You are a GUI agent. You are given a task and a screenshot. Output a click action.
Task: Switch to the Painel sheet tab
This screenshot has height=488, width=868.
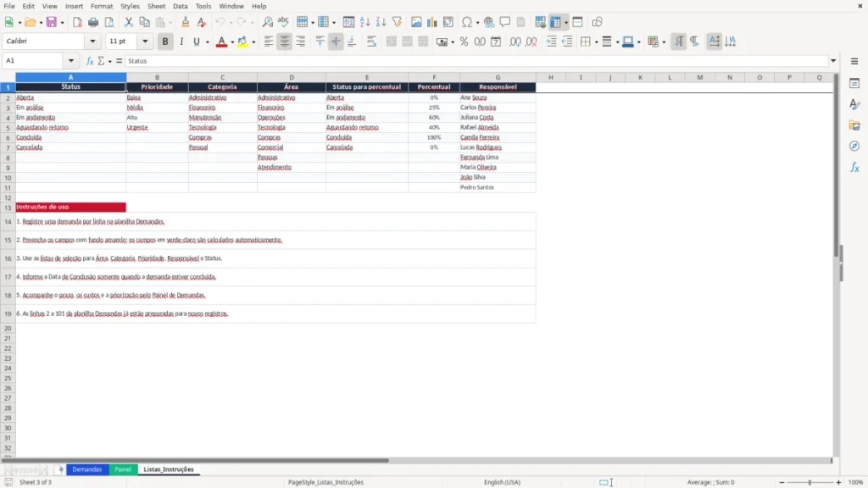(x=123, y=469)
